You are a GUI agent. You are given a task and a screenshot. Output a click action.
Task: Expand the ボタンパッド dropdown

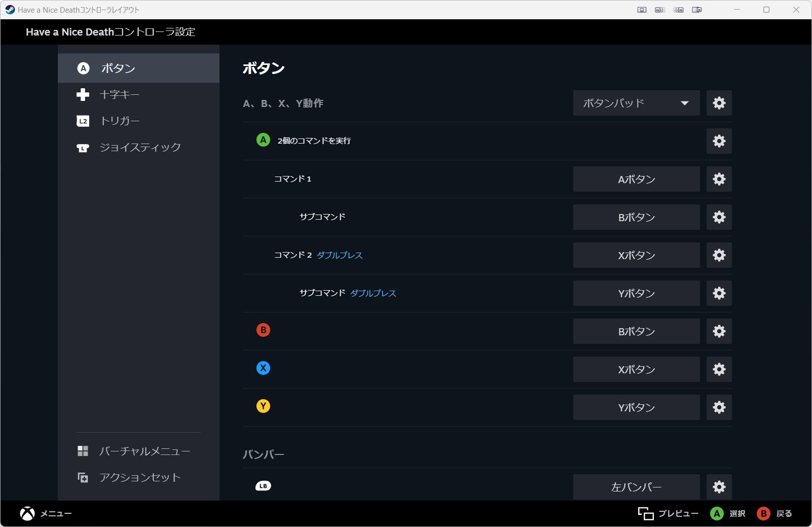636,103
